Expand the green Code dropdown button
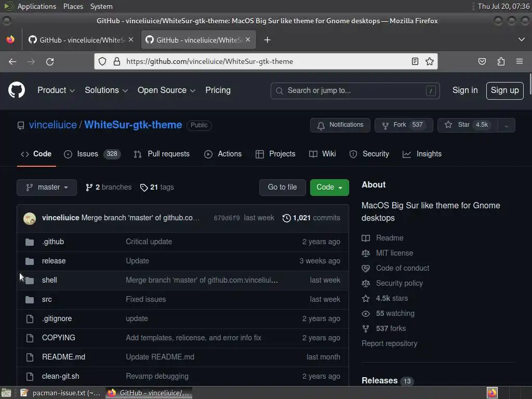This screenshot has width=532, height=399. (329, 187)
